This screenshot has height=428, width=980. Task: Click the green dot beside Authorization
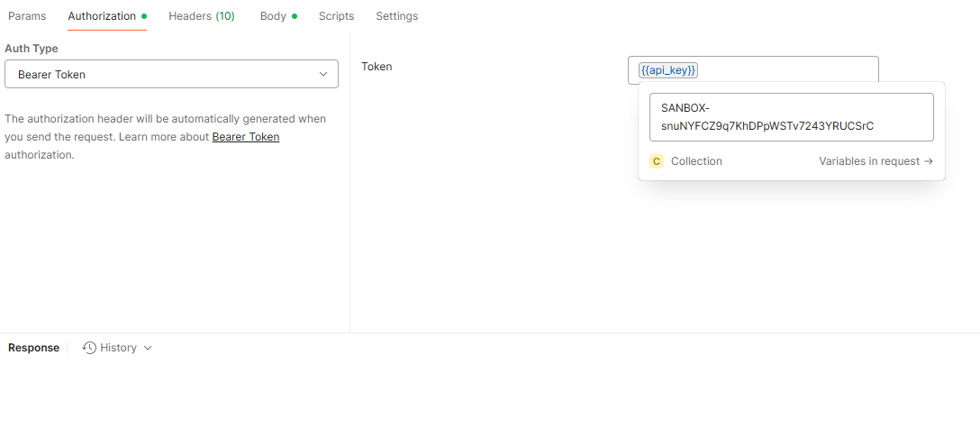point(144,16)
